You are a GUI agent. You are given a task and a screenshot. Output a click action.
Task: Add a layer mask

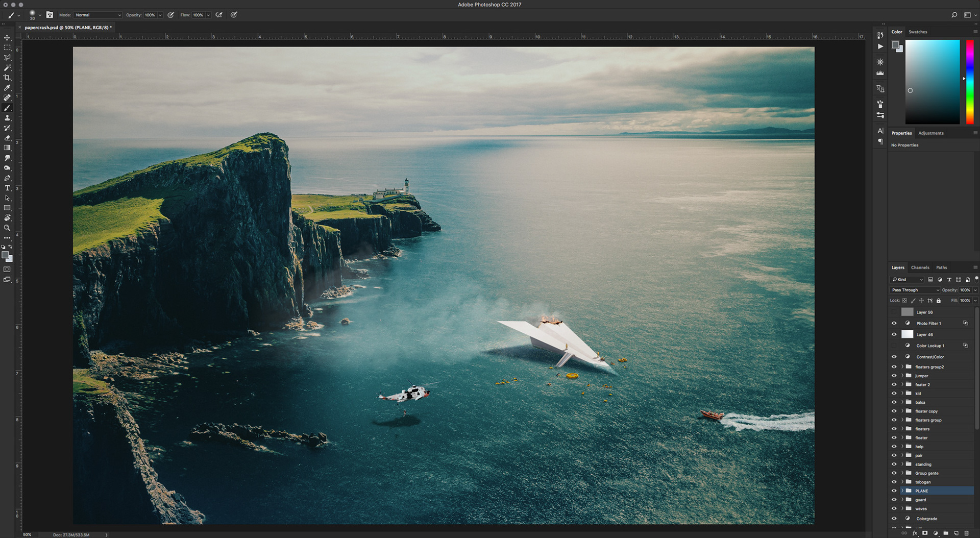pos(925,533)
